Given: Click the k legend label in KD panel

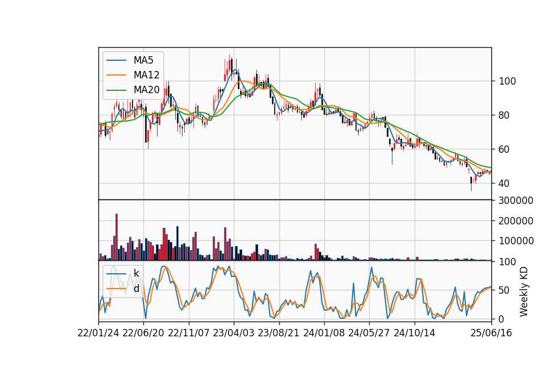Looking at the screenshot, I should (136, 273).
